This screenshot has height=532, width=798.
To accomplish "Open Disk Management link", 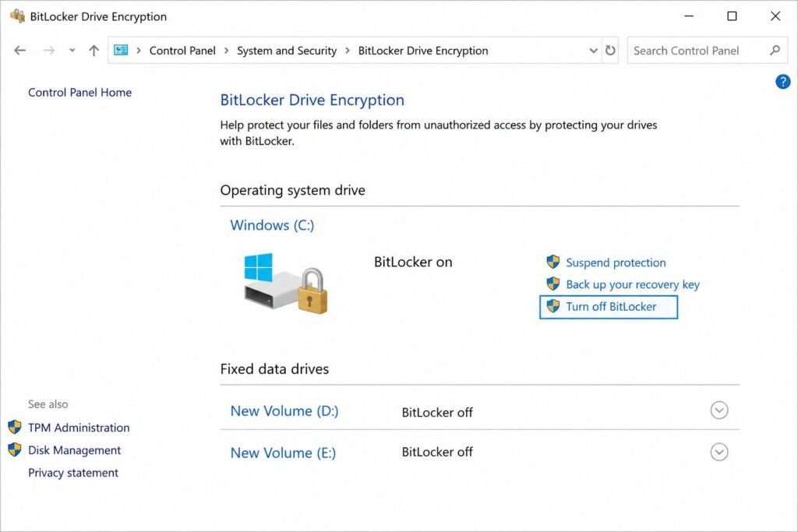I will click(74, 450).
